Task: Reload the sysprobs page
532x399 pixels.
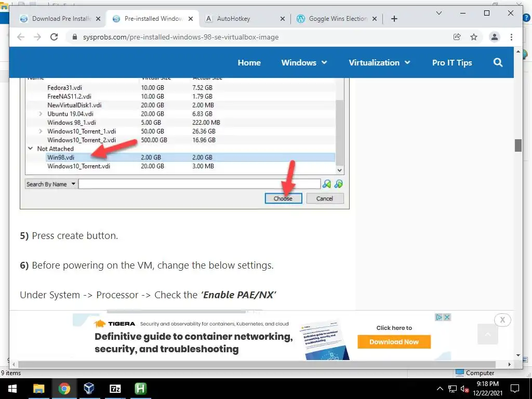Action: pos(54,37)
